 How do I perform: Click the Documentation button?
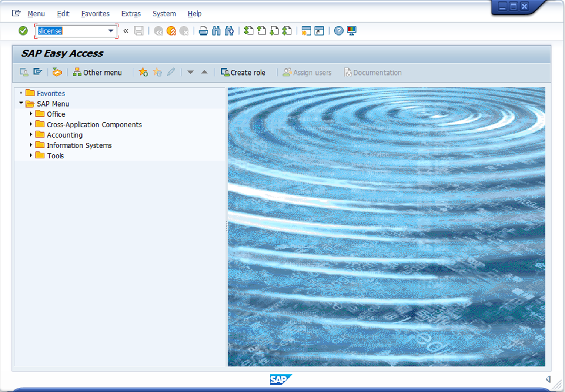pos(373,73)
